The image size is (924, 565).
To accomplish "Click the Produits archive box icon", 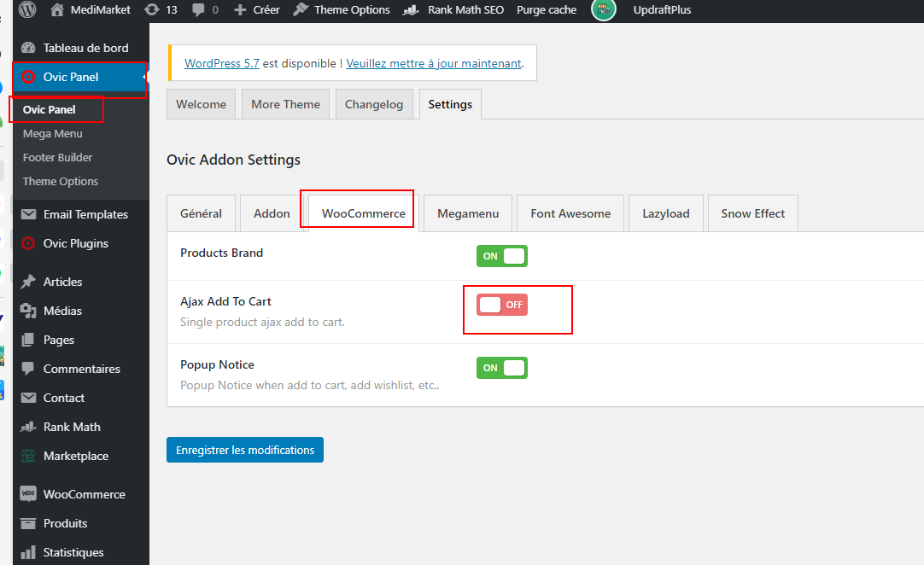I will click(28, 523).
